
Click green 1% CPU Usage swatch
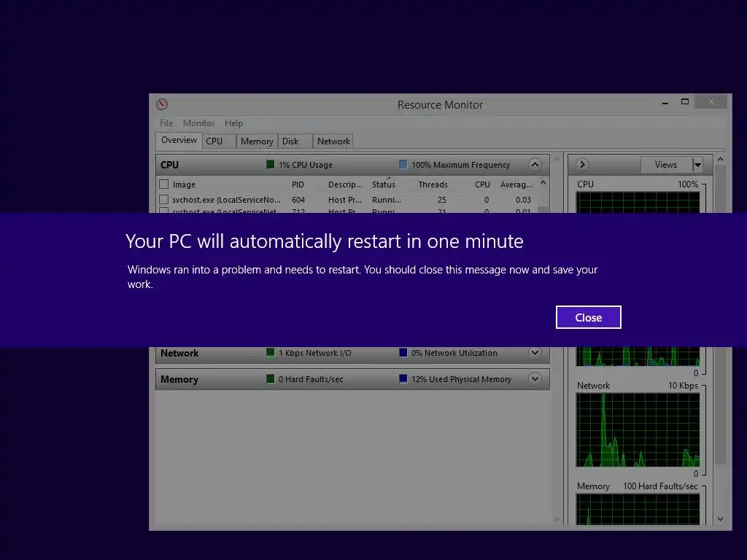(x=270, y=165)
